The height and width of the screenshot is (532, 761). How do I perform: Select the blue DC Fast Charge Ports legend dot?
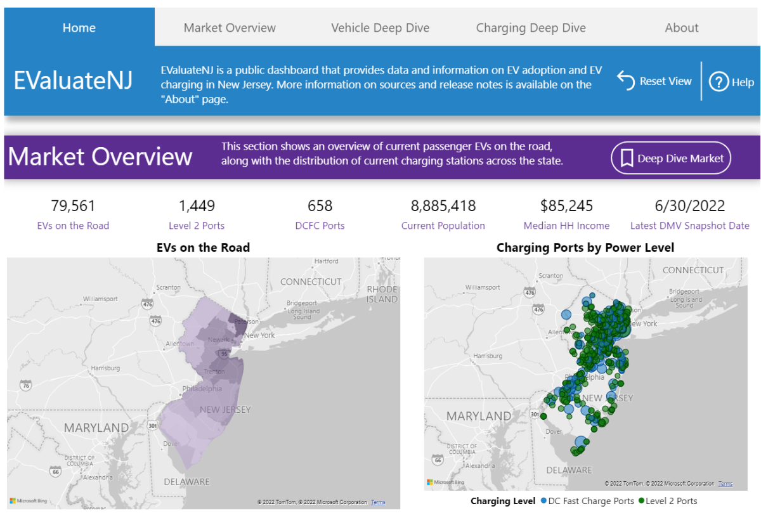(x=543, y=501)
